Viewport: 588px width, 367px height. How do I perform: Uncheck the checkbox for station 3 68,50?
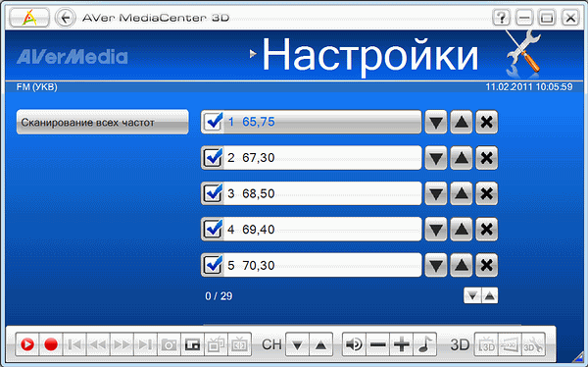click(x=213, y=193)
